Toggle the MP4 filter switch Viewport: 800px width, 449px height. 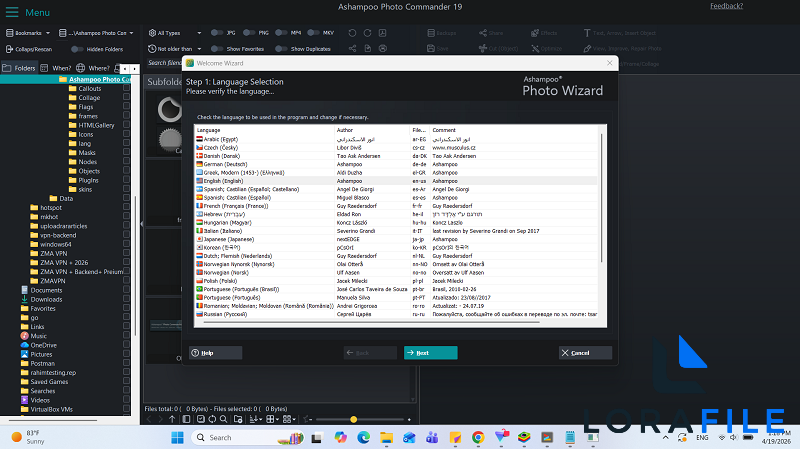(281, 33)
